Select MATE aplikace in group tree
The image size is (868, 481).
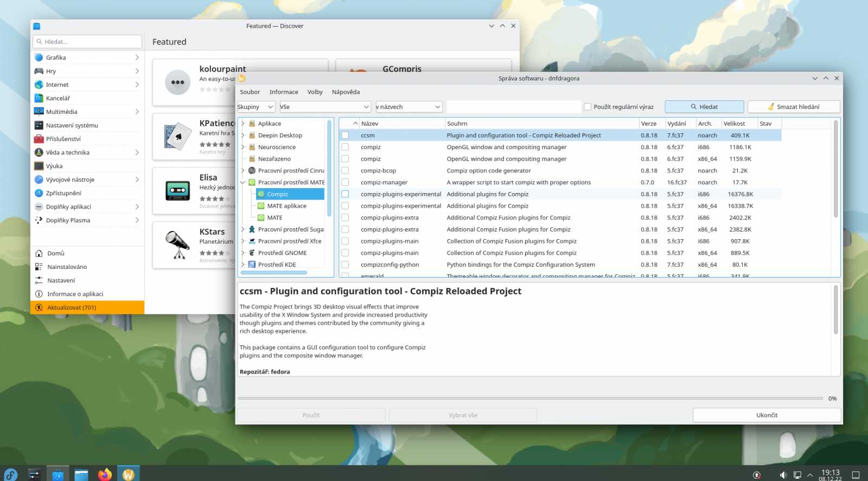(287, 206)
